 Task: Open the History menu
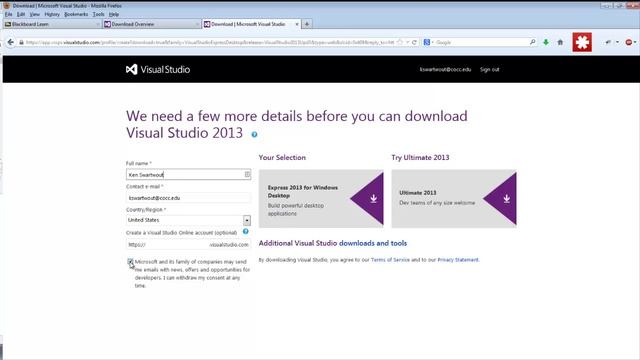[x=52, y=14]
